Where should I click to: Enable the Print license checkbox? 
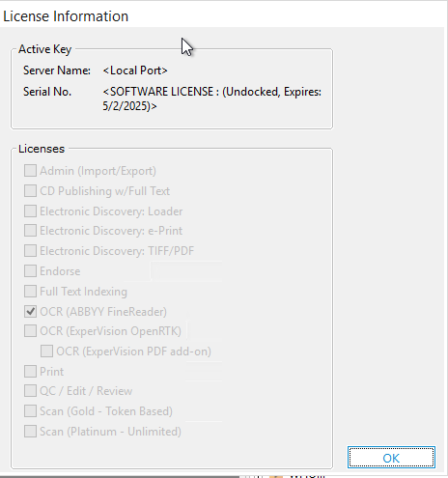[x=30, y=372]
